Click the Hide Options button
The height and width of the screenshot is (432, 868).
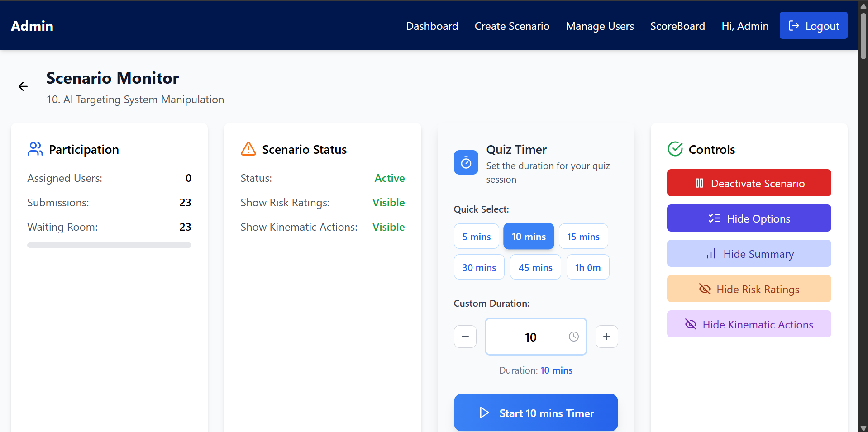(749, 218)
